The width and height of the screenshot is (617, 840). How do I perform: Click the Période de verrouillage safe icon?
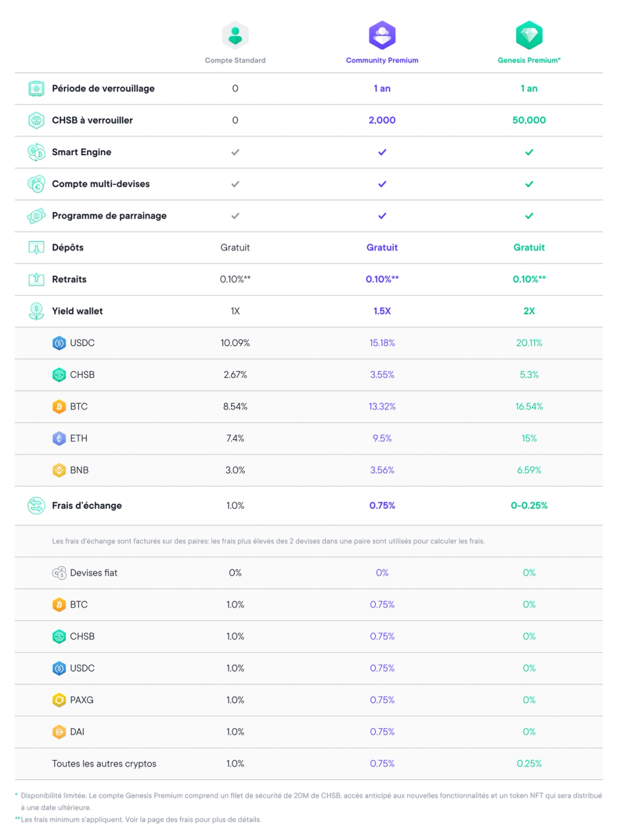click(x=37, y=89)
